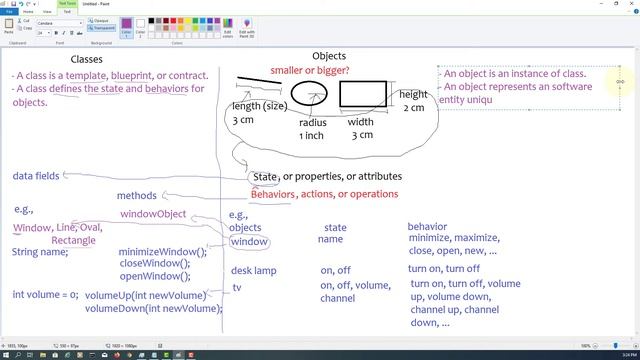Toggle Italic text formatting
This screenshot has width=640, height=360.
[64, 33]
